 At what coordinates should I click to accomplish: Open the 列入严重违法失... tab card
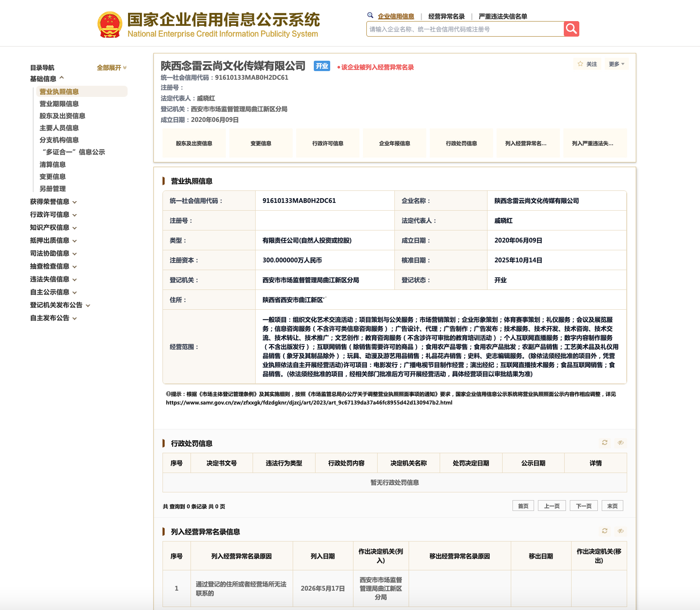click(x=595, y=143)
